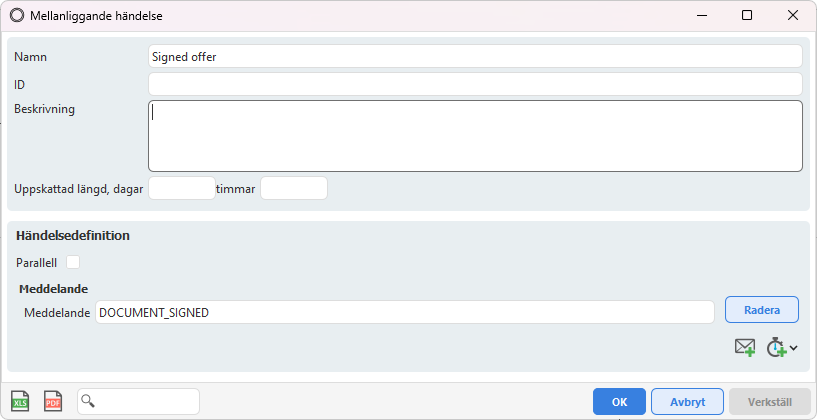Screen dimensions: 817x420
Task: Confirm the dialog with OK
Action: click(x=620, y=402)
